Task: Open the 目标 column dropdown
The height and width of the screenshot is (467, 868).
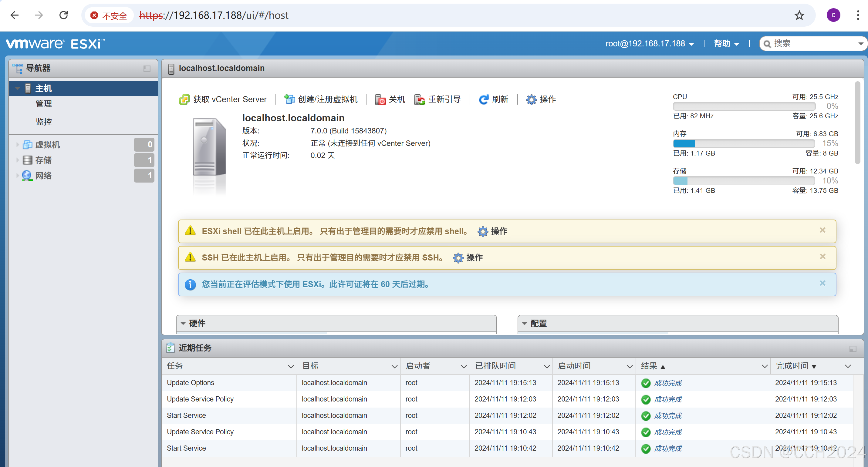Action: point(394,366)
